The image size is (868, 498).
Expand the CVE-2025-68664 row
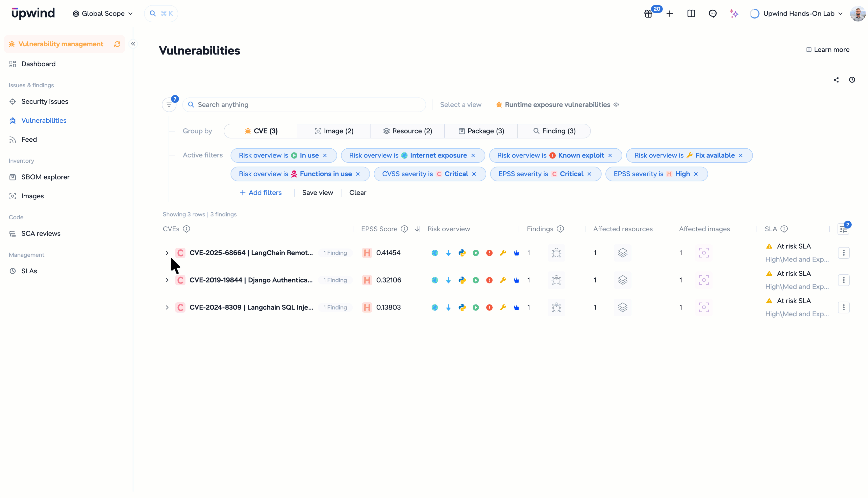167,253
